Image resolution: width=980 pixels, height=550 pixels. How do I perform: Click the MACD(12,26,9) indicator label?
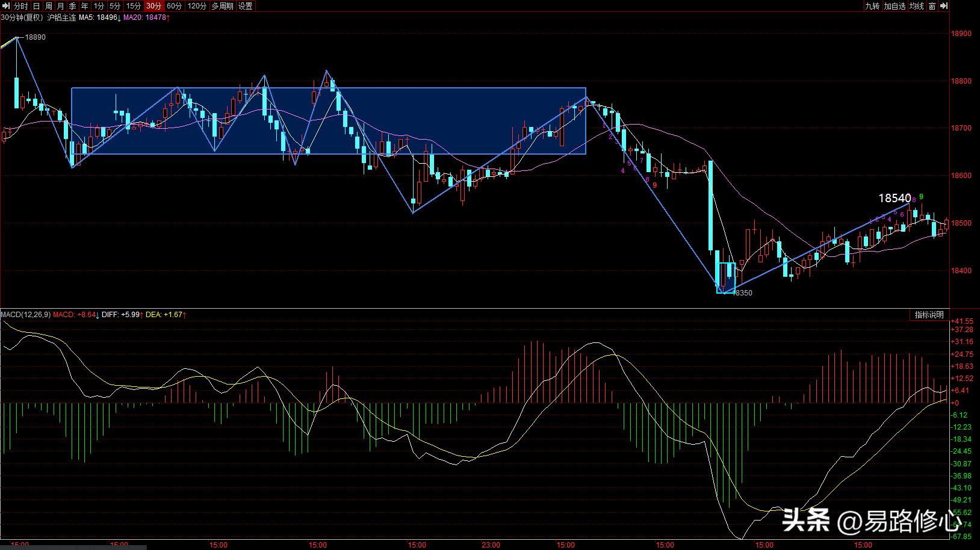tap(26, 315)
